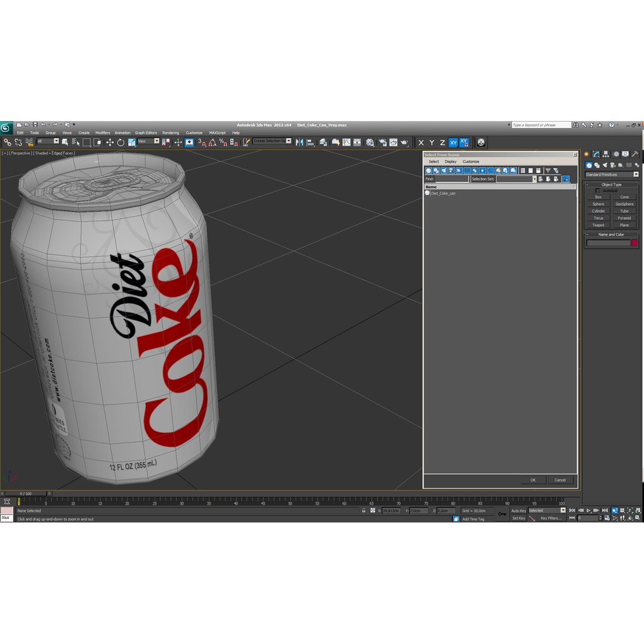Click the application 3ds Max logo button
The width and height of the screenshot is (644, 644).
pos(6,128)
